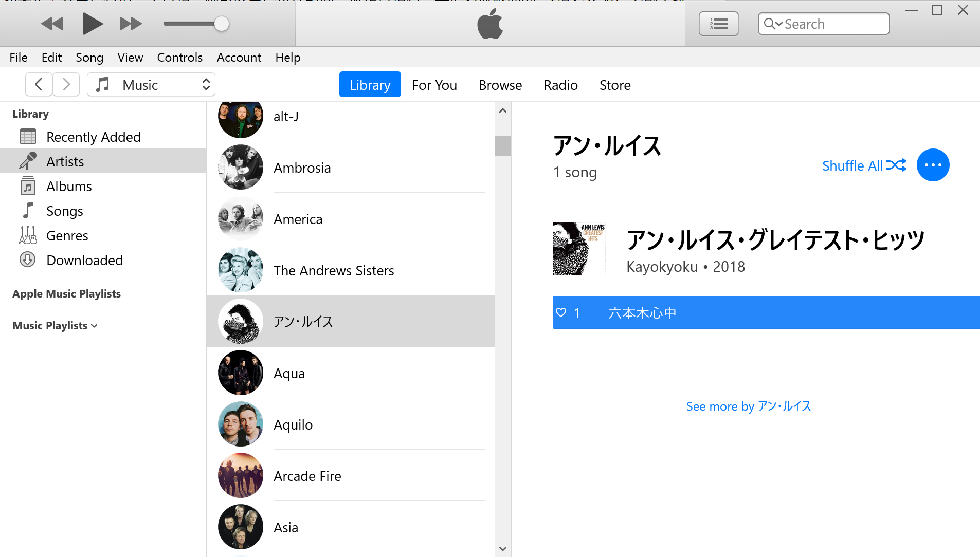Skip forward with the Next track button

point(131,24)
